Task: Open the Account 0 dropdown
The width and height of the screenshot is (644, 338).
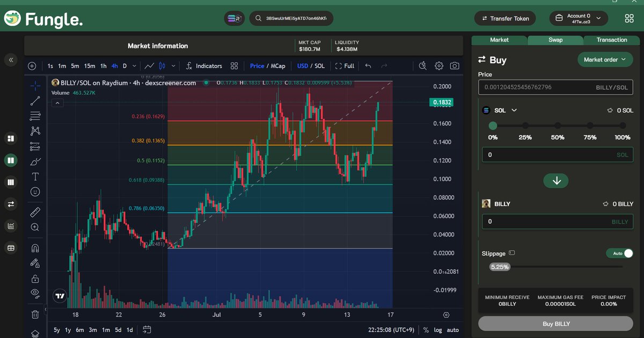Action: click(x=579, y=18)
